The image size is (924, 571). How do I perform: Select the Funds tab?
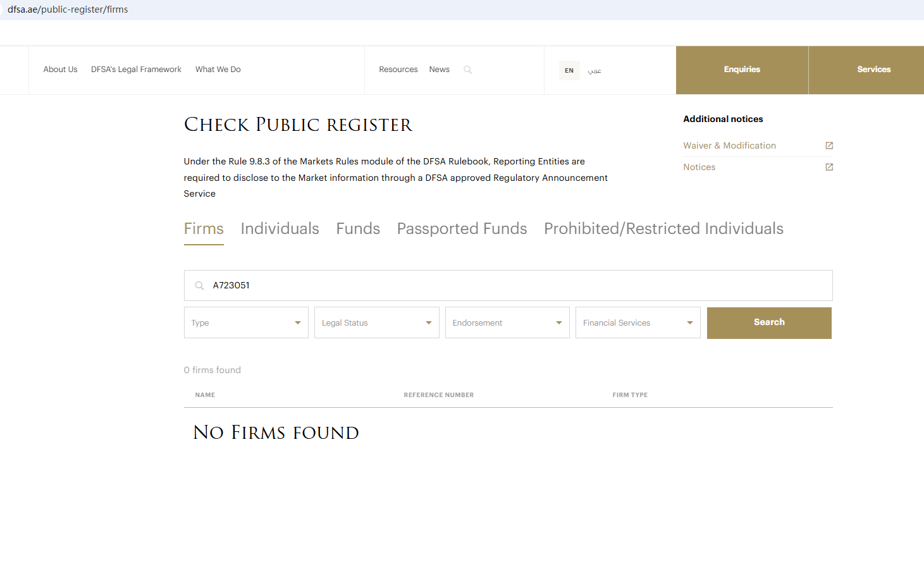[x=358, y=228]
